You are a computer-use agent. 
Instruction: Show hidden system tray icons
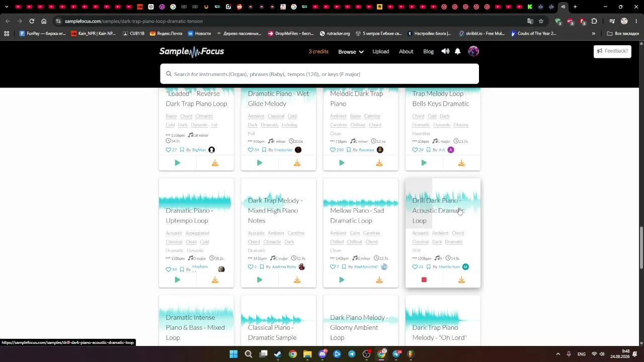pos(557,354)
